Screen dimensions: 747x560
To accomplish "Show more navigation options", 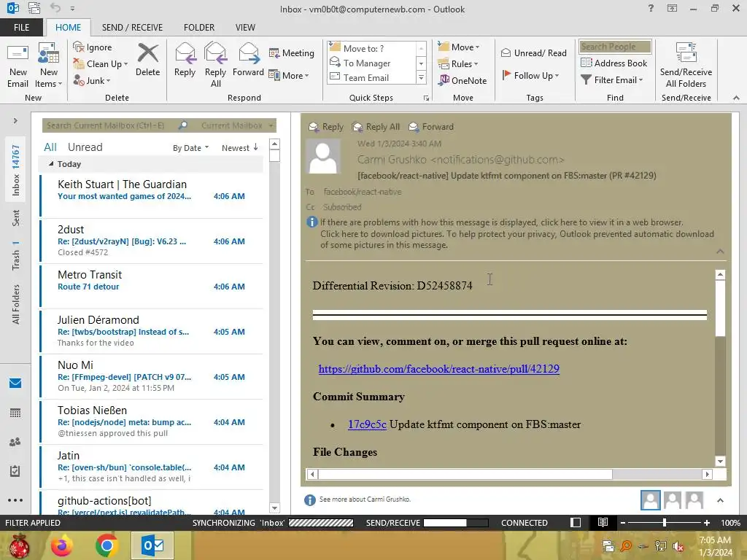I will pos(15,500).
